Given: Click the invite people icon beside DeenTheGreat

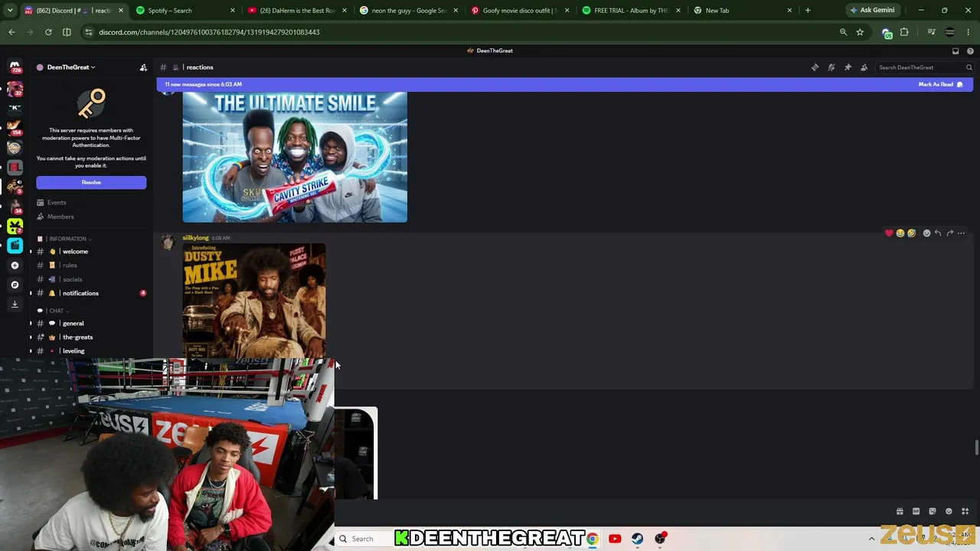Looking at the screenshot, I should pos(143,67).
